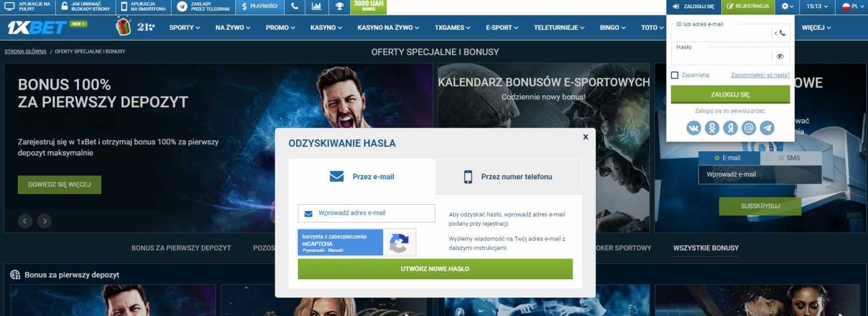
Task: Open the desktop app 'Aplikacje na pulpit' link
Action: coord(28,6)
